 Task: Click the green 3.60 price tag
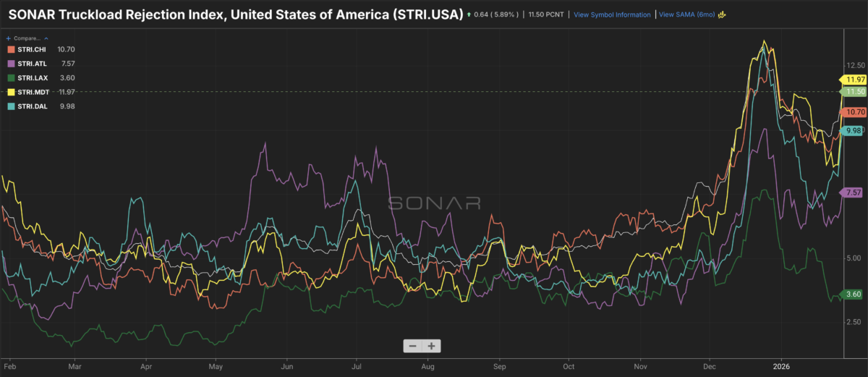[x=851, y=294]
